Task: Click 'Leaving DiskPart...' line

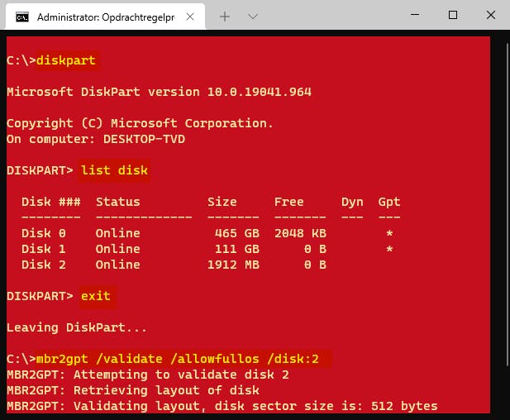Action: click(x=77, y=327)
